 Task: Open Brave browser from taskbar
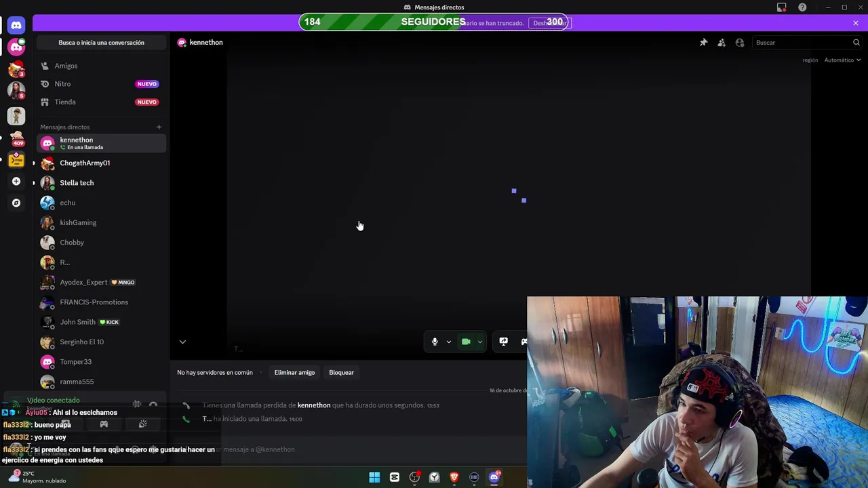454,477
